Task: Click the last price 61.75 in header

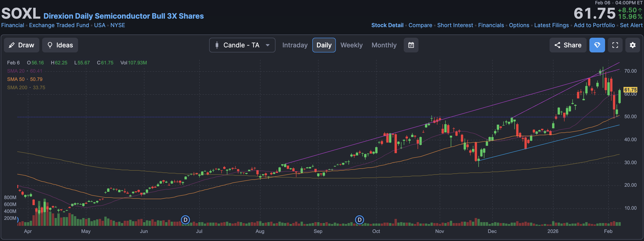Action: [x=594, y=14]
